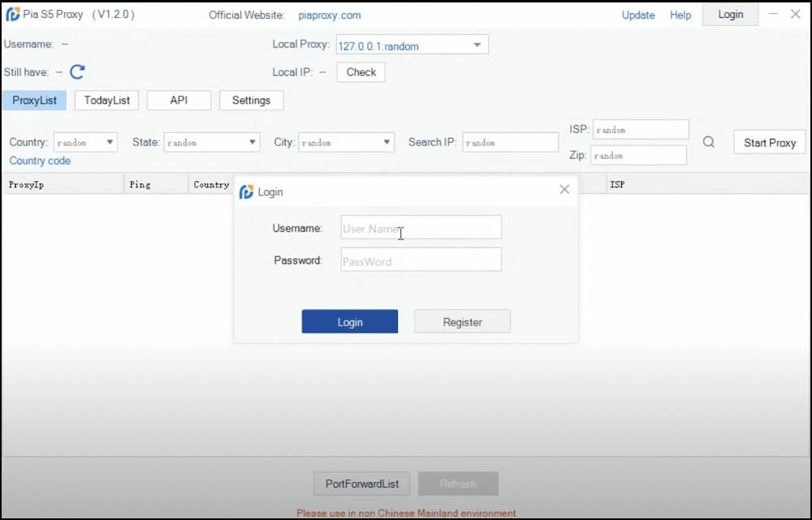Screen dimensions: 812x520
Task: Open PortForwardList at the bottom
Action: (x=362, y=483)
